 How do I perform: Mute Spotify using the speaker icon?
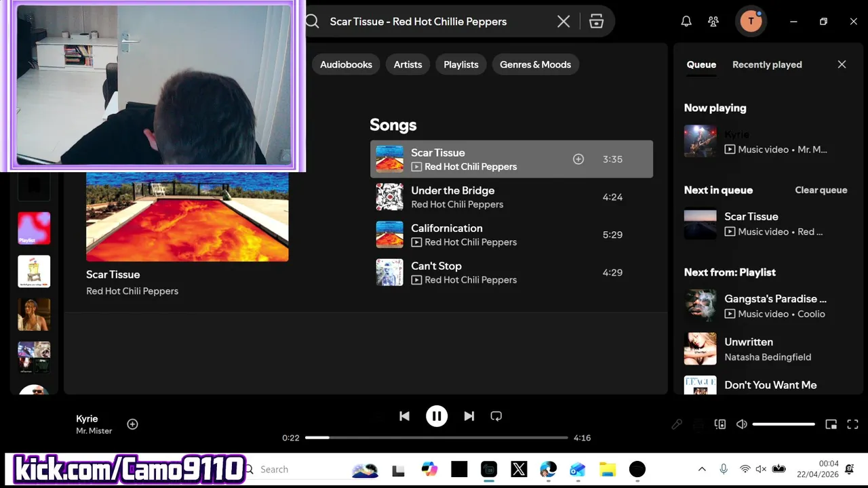click(742, 424)
